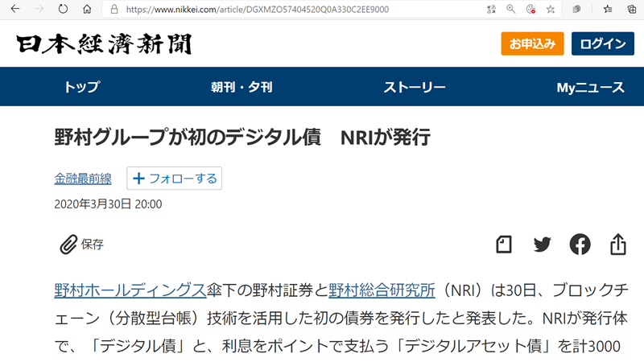Click the rightmost toolbar icon after favorites
This screenshot has width=644, height=362.
tap(632, 9)
